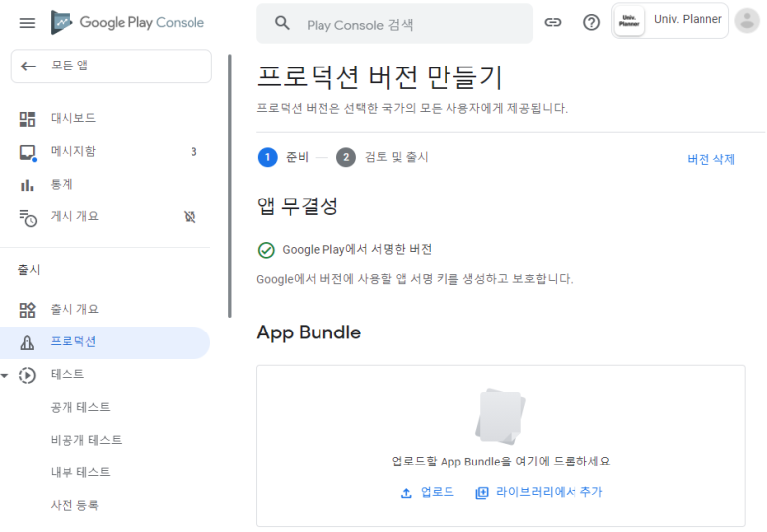Image resolution: width=767 pixels, height=532 pixels.
Task: Click the 메시지함 inbox icon
Action: (28, 152)
